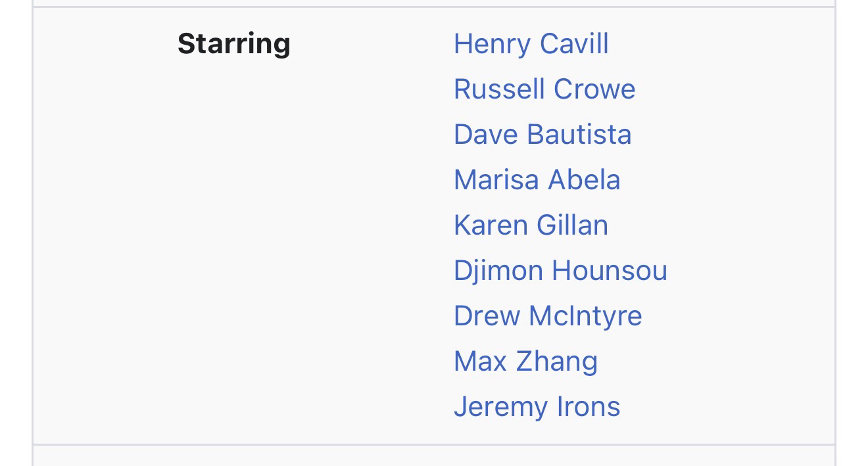Click the first name Henry in cast list
868x466 pixels.
(x=490, y=45)
